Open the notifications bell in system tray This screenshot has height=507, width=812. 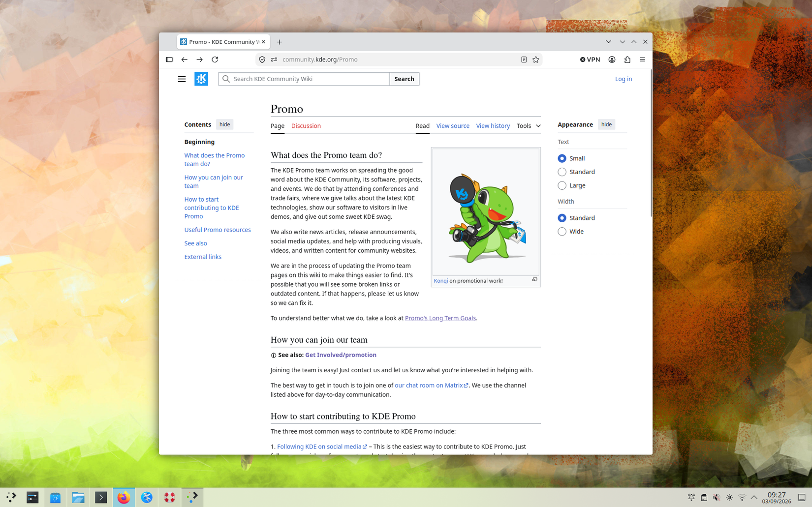point(691,497)
